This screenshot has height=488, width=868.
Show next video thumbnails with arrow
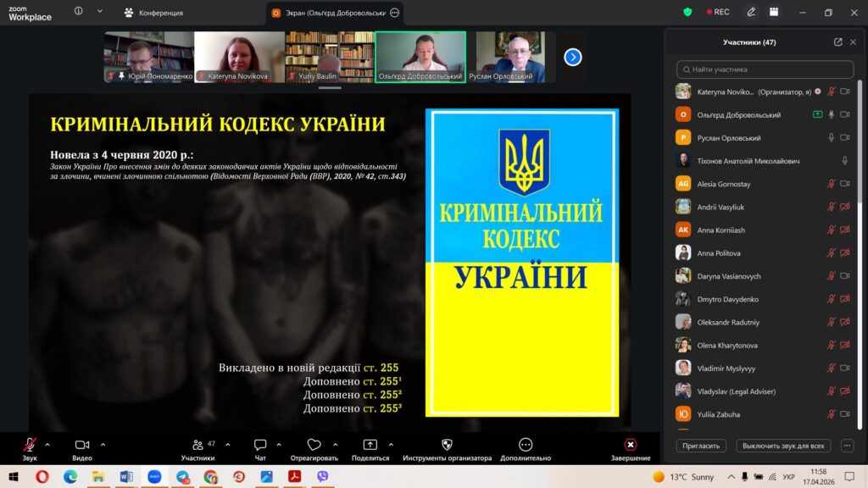pos(573,57)
